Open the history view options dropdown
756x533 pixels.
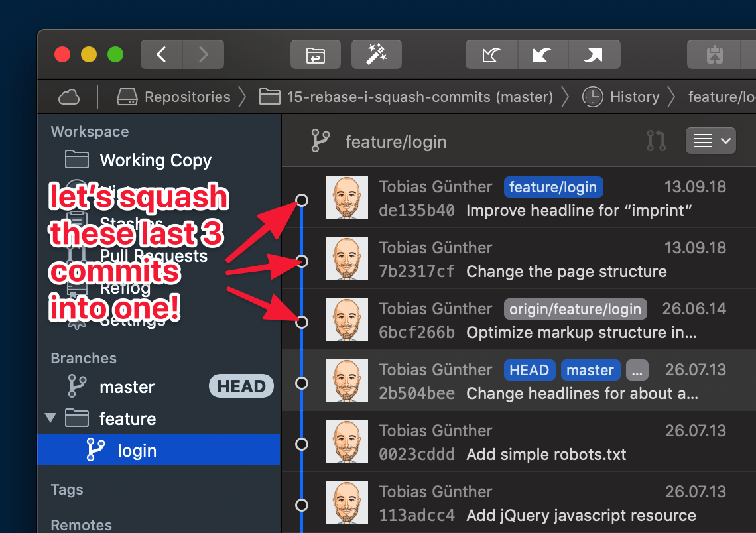(x=711, y=141)
